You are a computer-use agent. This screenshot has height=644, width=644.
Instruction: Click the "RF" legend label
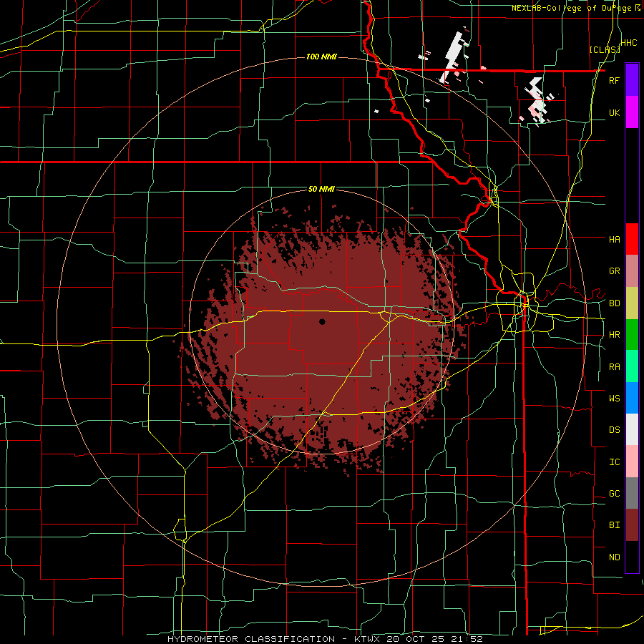pyautogui.click(x=615, y=80)
